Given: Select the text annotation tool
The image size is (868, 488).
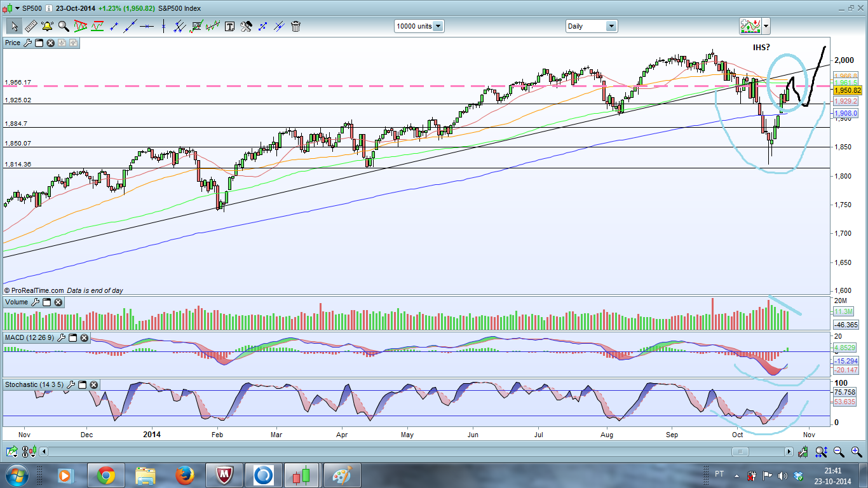Looking at the screenshot, I should click(229, 26).
